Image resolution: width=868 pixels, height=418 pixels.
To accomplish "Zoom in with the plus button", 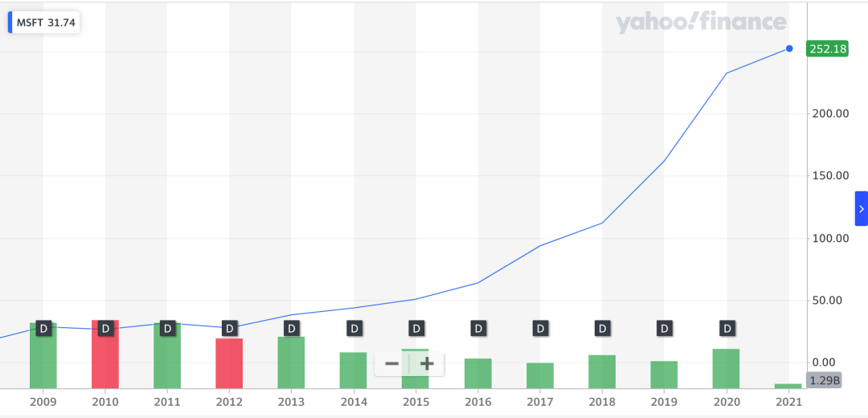I will tap(426, 364).
